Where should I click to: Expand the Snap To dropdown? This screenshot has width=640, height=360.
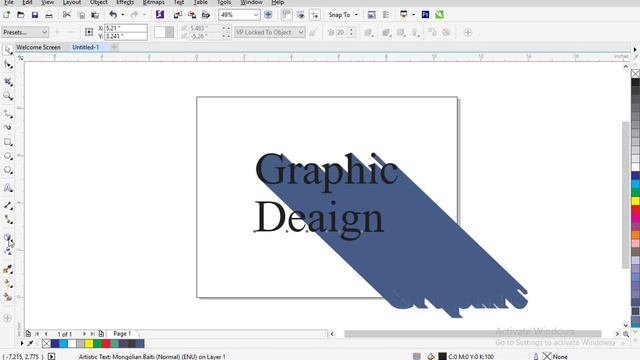(x=356, y=15)
